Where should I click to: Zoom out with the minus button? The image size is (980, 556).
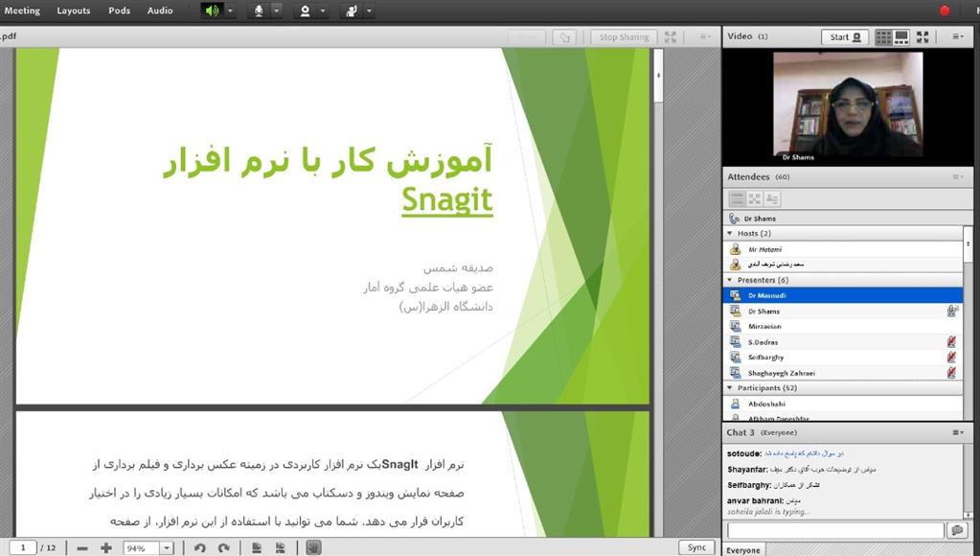pos(81,548)
